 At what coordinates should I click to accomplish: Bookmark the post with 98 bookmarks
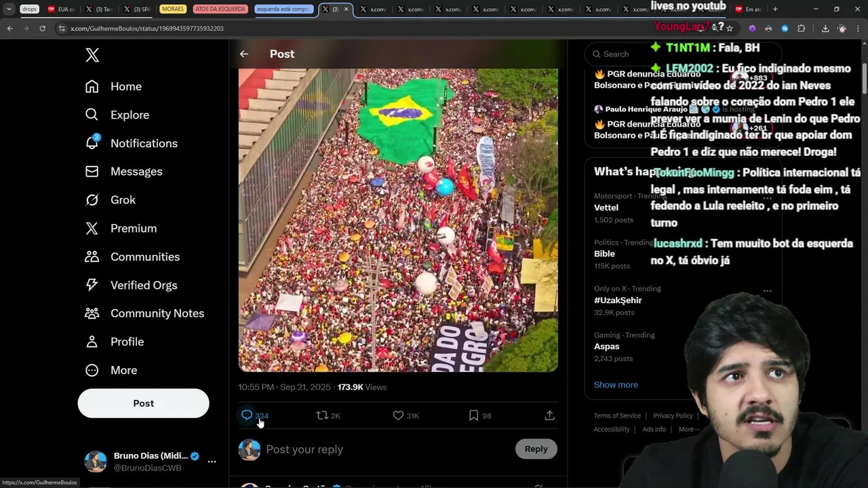click(x=479, y=415)
